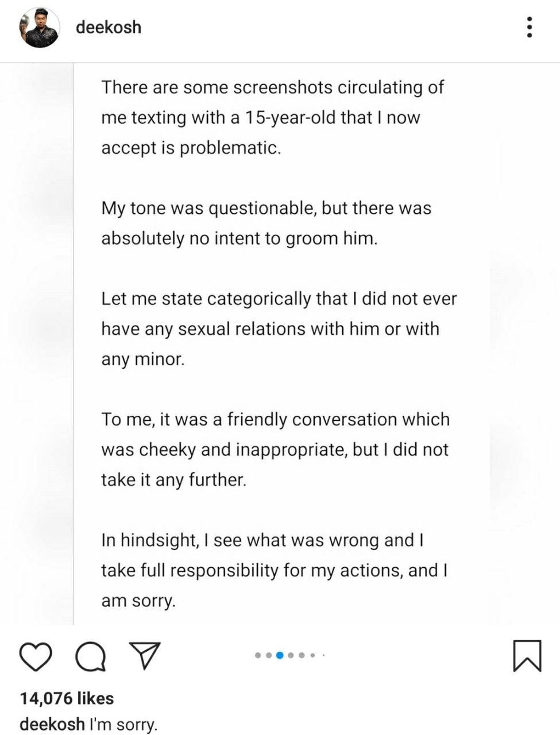Image resolution: width=560 pixels, height=735 pixels.
Task: Click the paragraph beginning 'Let me state categorically'
Action: click(x=279, y=329)
